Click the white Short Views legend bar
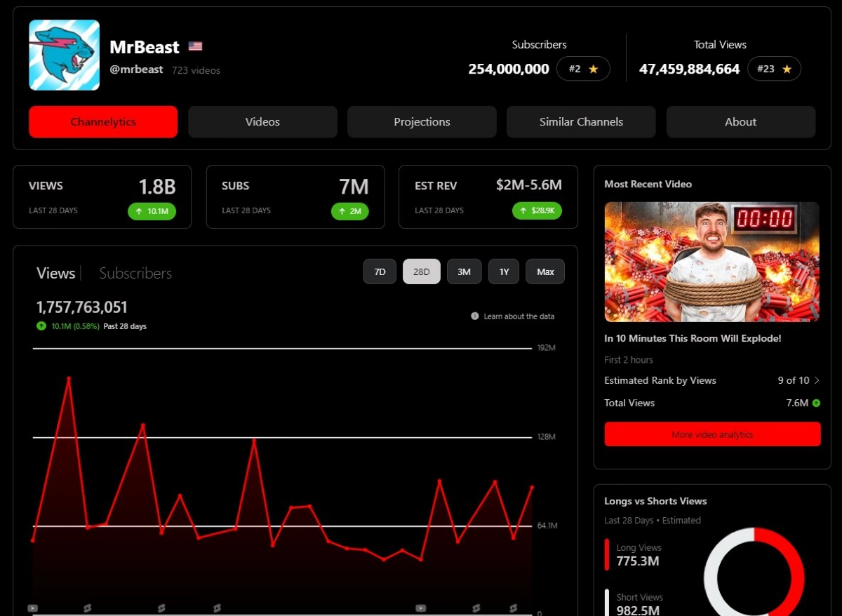The height and width of the screenshot is (616, 842). (607, 602)
